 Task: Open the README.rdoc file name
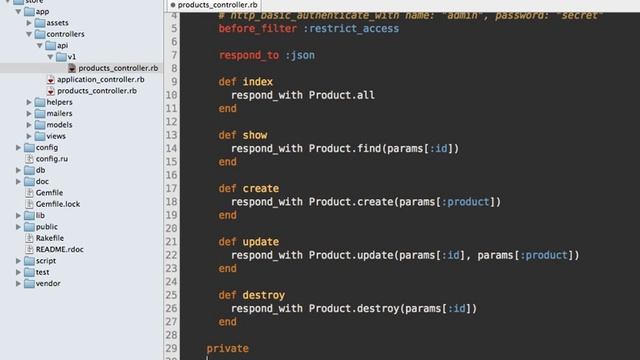[60, 249]
